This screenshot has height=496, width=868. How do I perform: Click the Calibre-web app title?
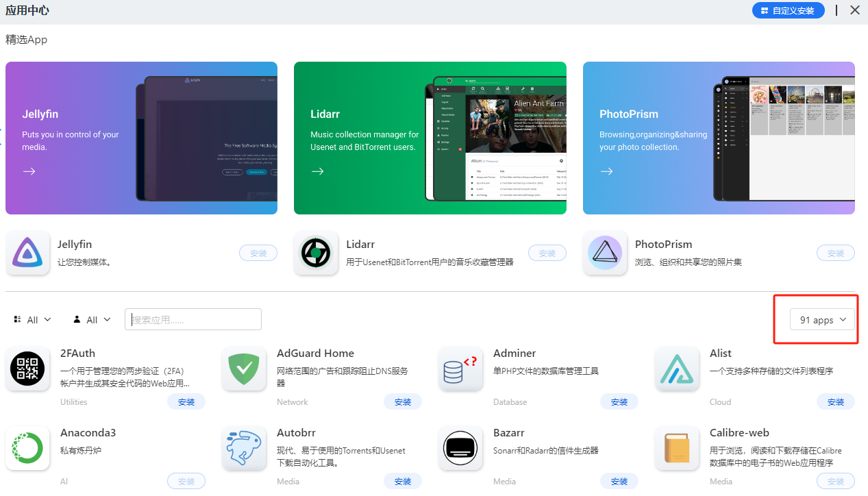pyautogui.click(x=739, y=433)
